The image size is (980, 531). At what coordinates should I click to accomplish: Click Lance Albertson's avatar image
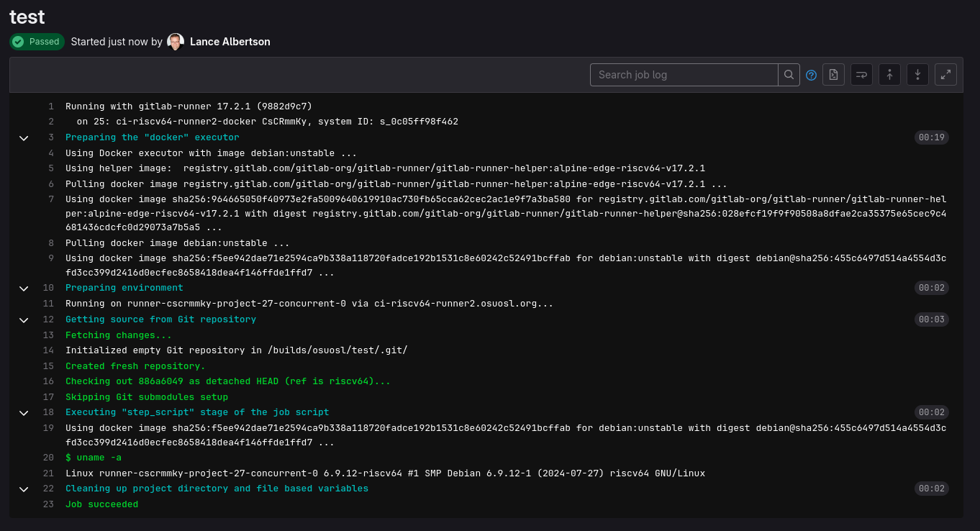coord(176,42)
